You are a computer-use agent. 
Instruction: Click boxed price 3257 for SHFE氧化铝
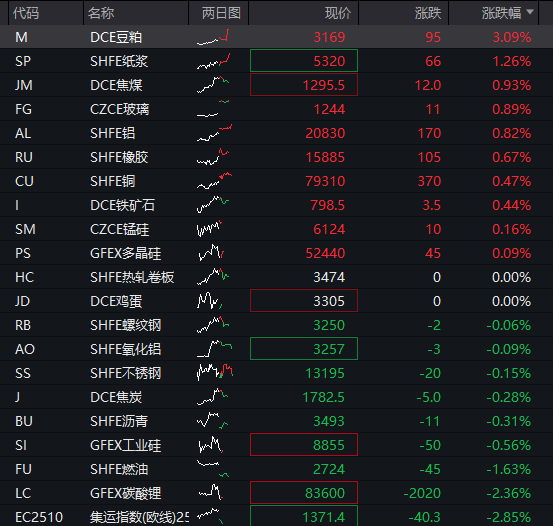304,349
